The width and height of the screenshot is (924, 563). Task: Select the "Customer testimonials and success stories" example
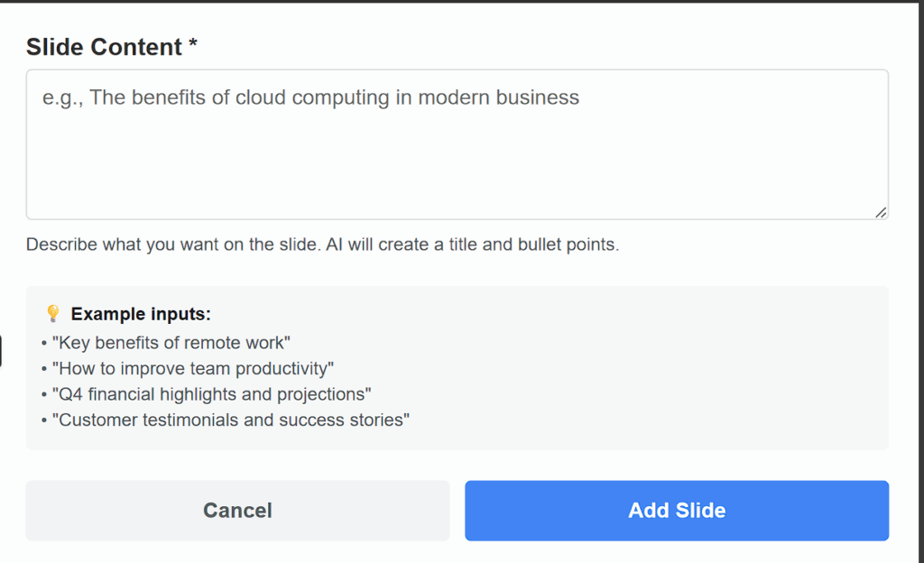pyautogui.click(x=231, y=420)
